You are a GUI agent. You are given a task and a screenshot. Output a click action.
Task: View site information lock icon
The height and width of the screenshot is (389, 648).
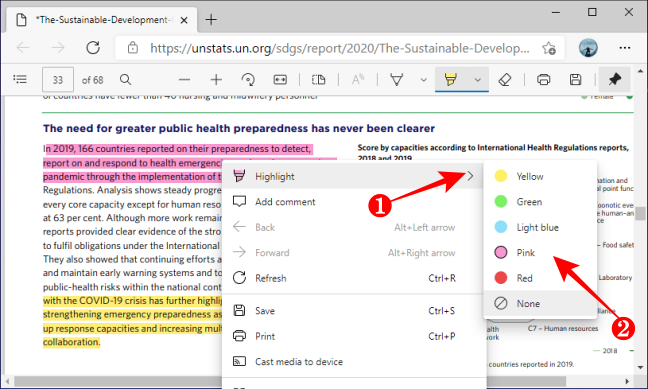click(133, 48)
